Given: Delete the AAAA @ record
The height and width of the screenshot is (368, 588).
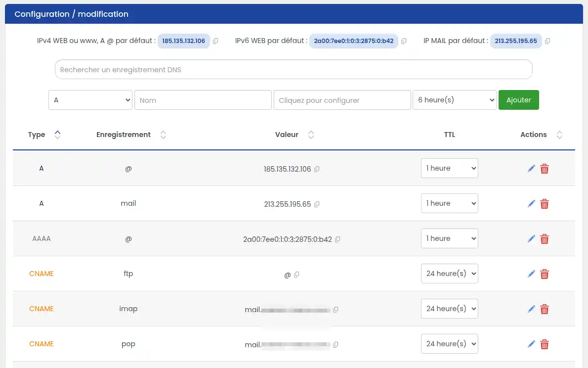Looking at the screenshot, I should pos(545,239).
